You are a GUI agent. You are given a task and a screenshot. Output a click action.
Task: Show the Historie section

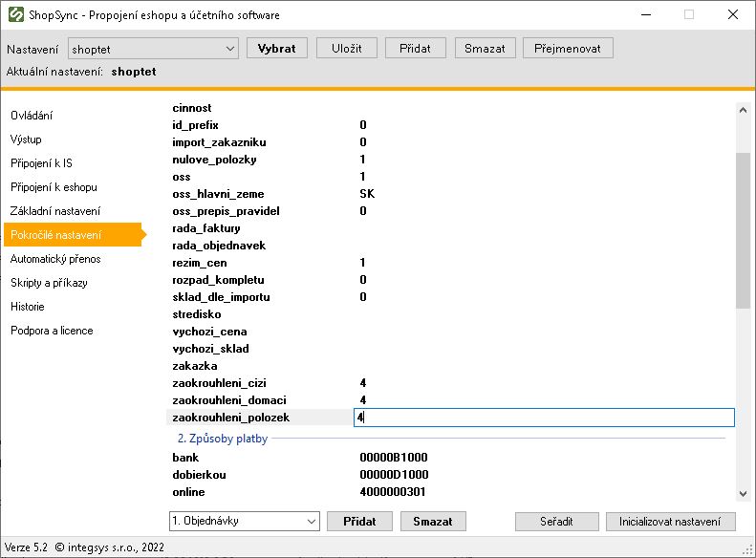click(28, 307)
